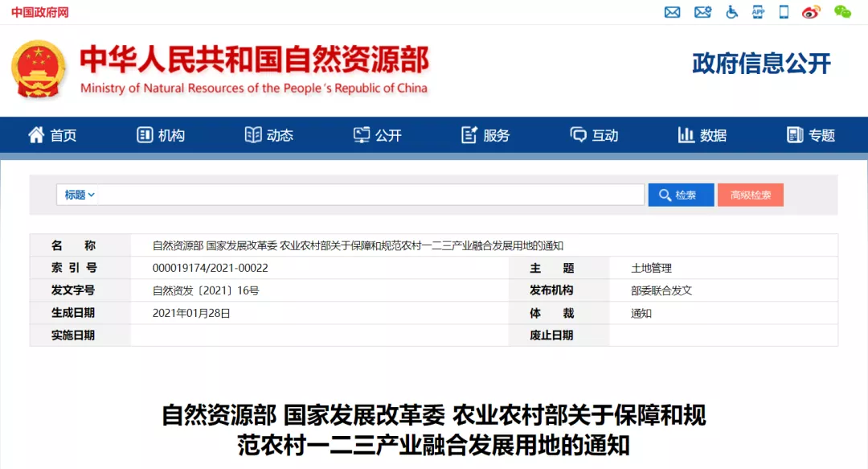Click the 高级检索 advanced search button
The width and height of the screenshot is (868, 469).
click(x=750, y=195)
